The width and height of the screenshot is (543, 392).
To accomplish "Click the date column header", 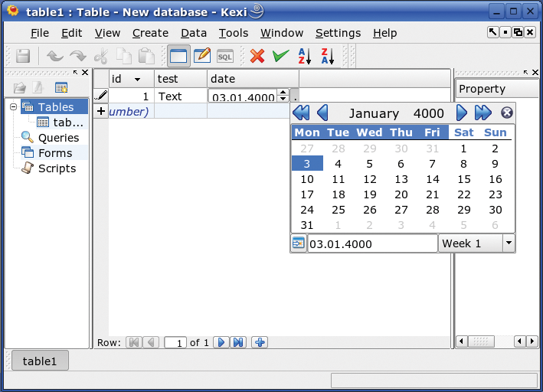I will pos(253,79).
